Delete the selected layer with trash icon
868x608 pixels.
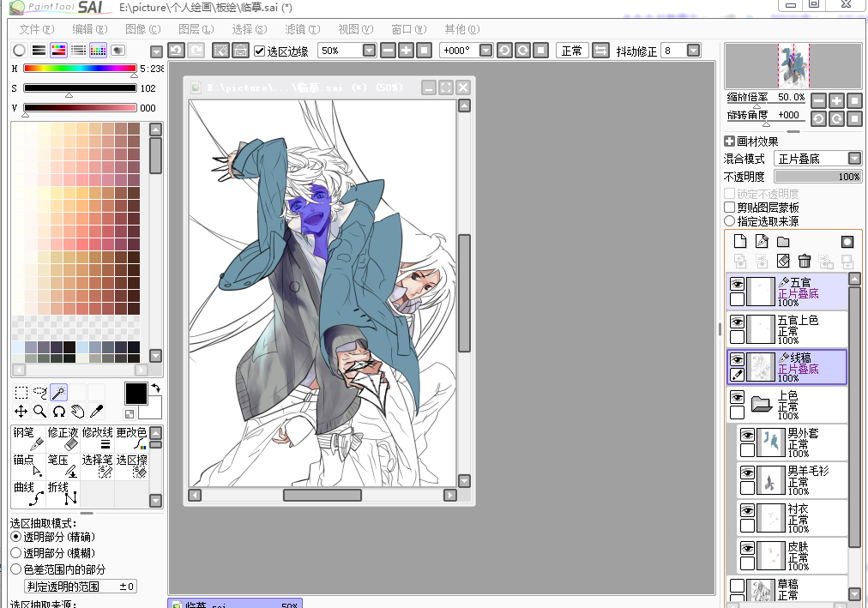[x=805, y=261]
